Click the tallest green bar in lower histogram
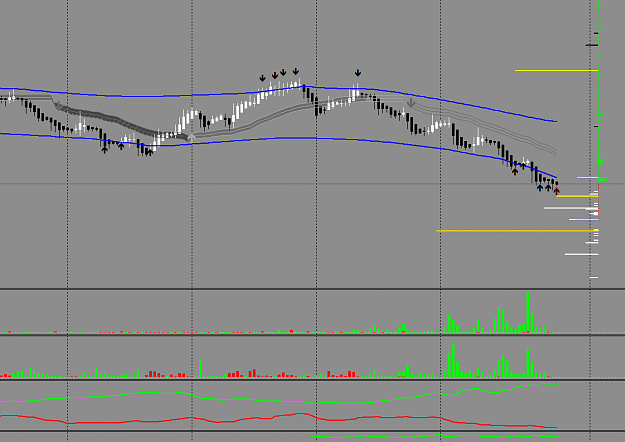Image resolution: width=625 pixels, height=442 pixels. pyautogui.click(x=453, y=361)
